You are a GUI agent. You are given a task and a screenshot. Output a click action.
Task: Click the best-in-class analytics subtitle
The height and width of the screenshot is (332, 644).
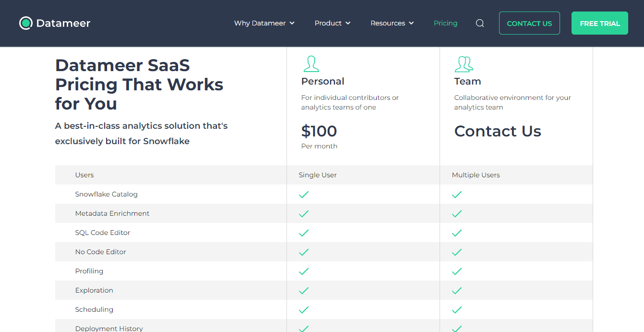coord(142,134)
